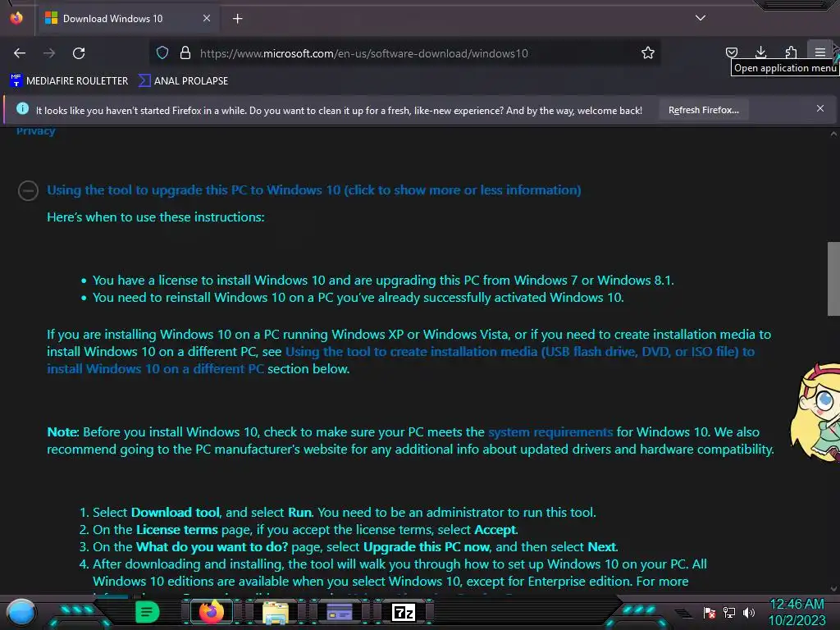Open 7-Zip from the taskbar
This screenshot has width=840, height=630.
(x=404, y=612)
